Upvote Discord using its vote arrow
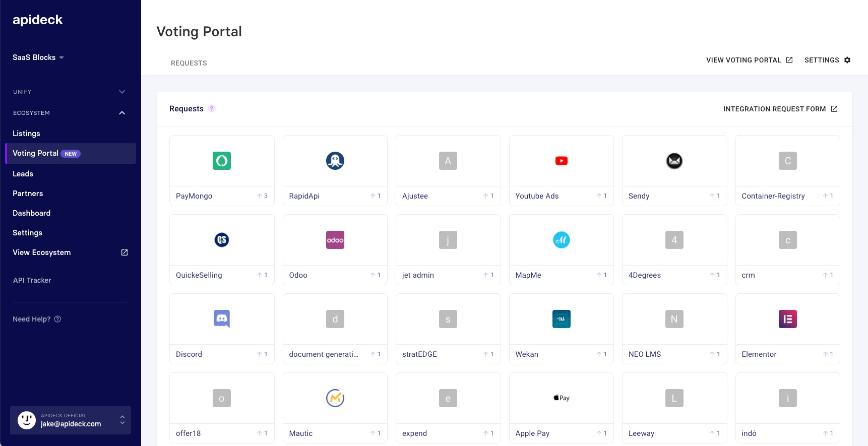 point(262,354)
